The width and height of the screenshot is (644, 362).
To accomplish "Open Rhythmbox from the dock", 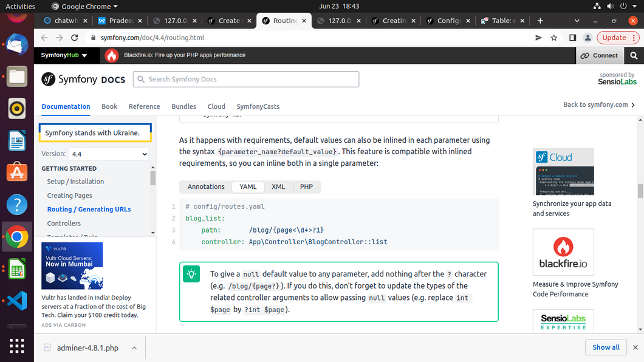I will coord(17,108).
